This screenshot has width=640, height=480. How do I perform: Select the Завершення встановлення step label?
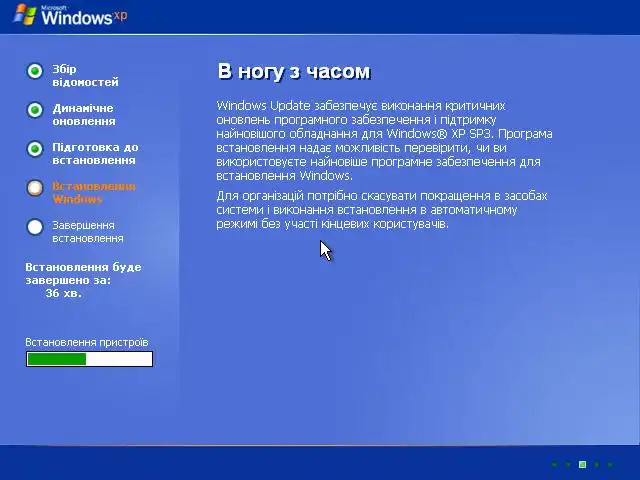point(88,231)
